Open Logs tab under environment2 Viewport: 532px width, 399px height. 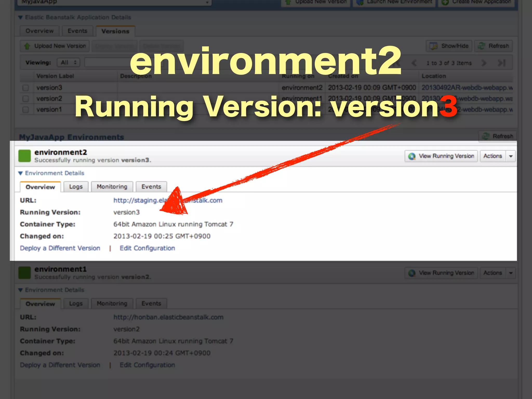(x=76, y=187)
